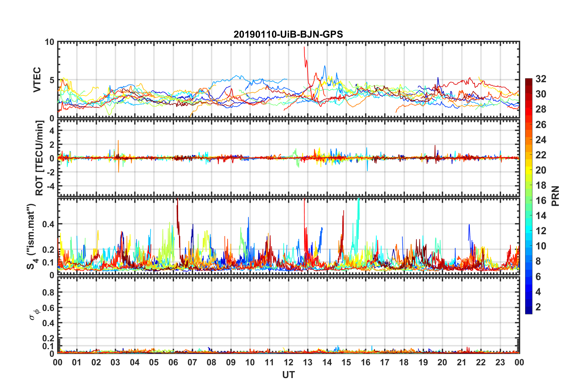Click sigma phi tick label 0.8
The image size is (577, 392).
point(48,292)
